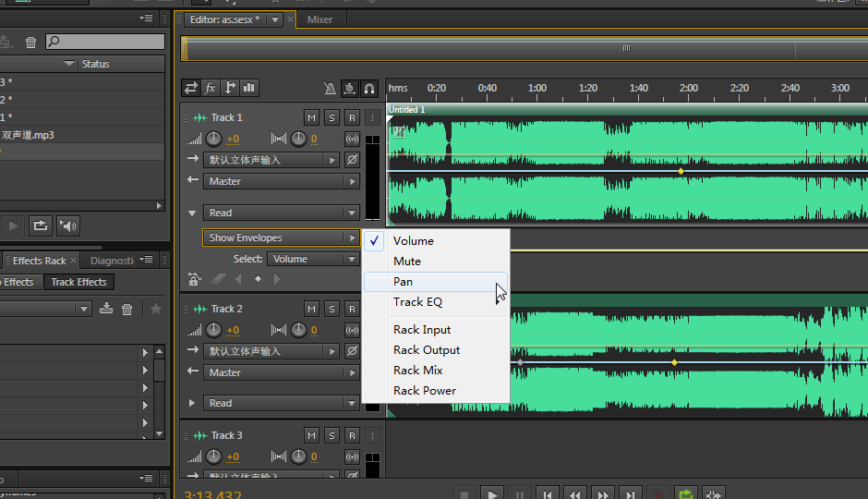Click Track 1 volume knob
868x499 pixels.
(x=213, y=139)
